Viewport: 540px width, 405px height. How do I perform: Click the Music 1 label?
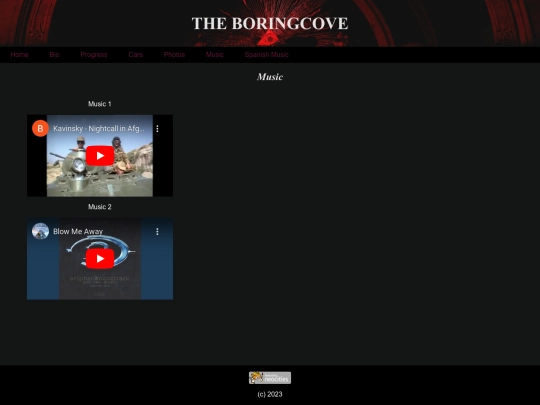tap(100, 104)
